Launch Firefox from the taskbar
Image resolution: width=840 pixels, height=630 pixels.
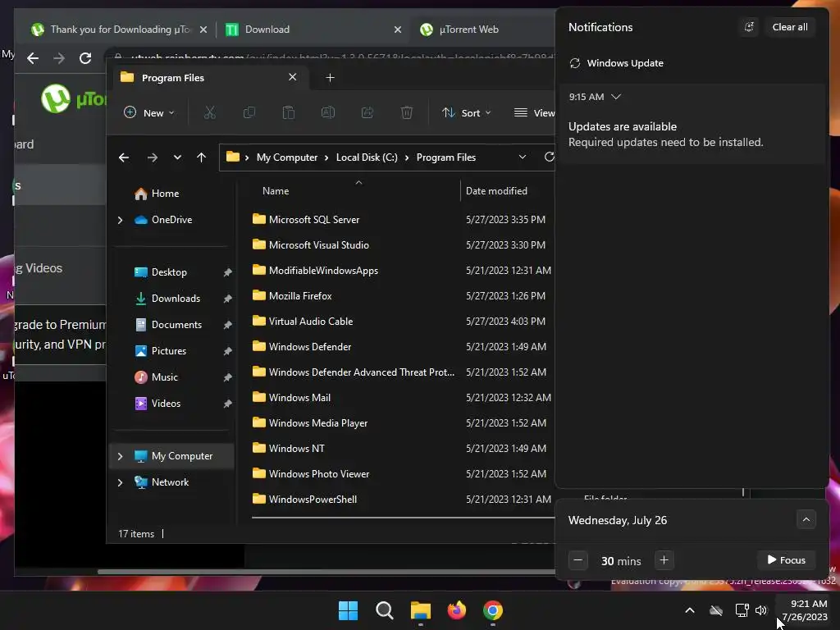tap(456, 610)
